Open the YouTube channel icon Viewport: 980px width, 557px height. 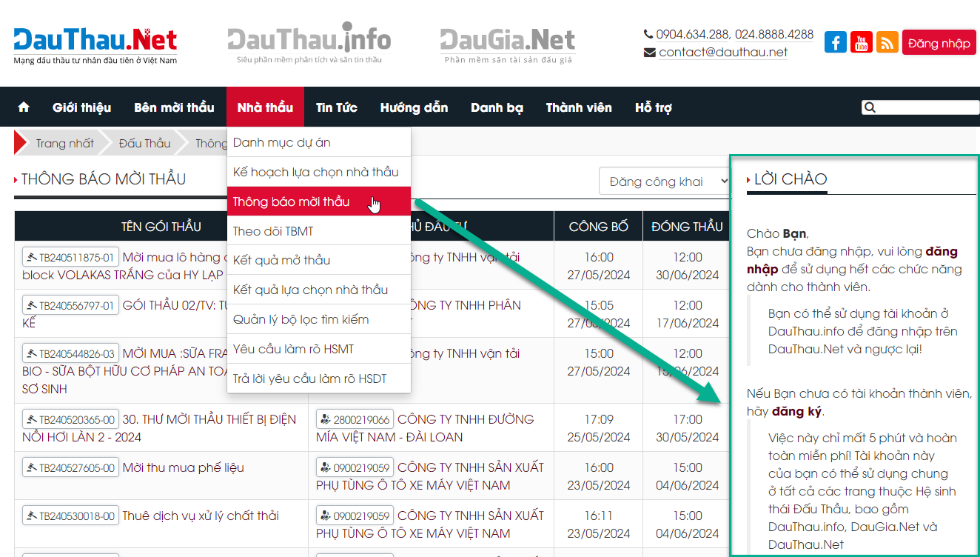[x=862, y=42]
